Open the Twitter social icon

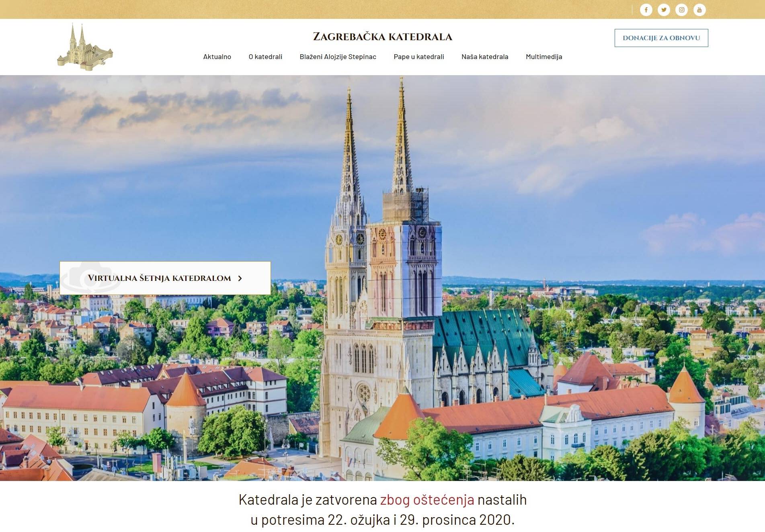point(664,10)
